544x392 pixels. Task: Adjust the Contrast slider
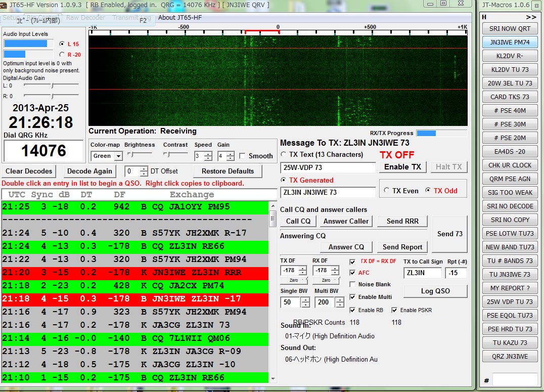tap(175, 154)
